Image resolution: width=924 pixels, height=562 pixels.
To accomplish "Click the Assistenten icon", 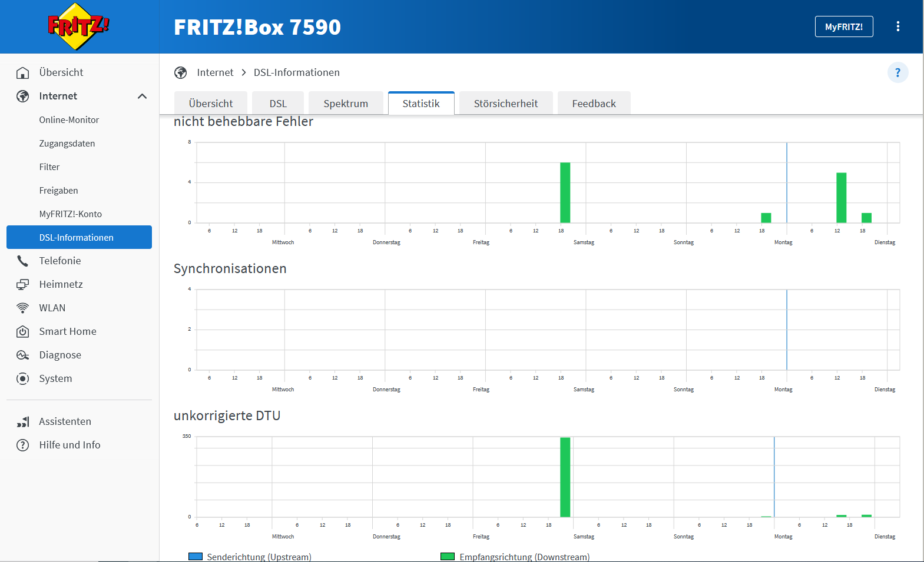I will point(22,421).
